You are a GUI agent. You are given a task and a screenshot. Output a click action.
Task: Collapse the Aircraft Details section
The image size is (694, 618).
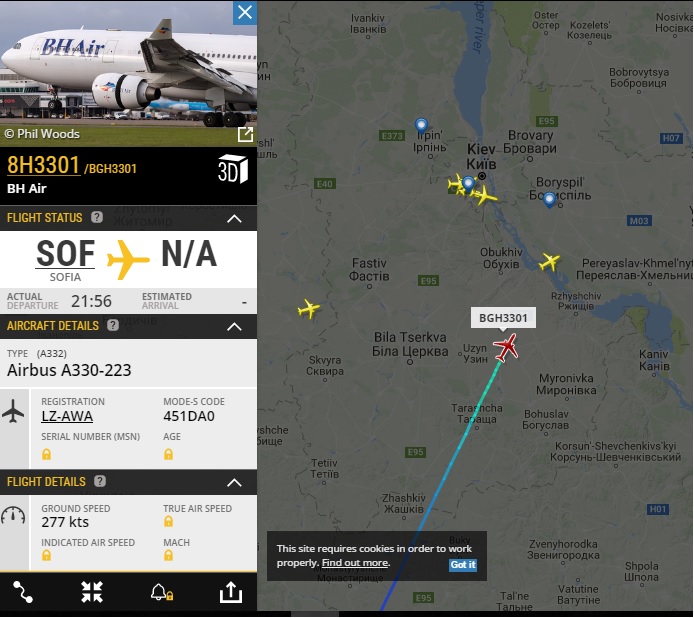click(x=234, y=327)
